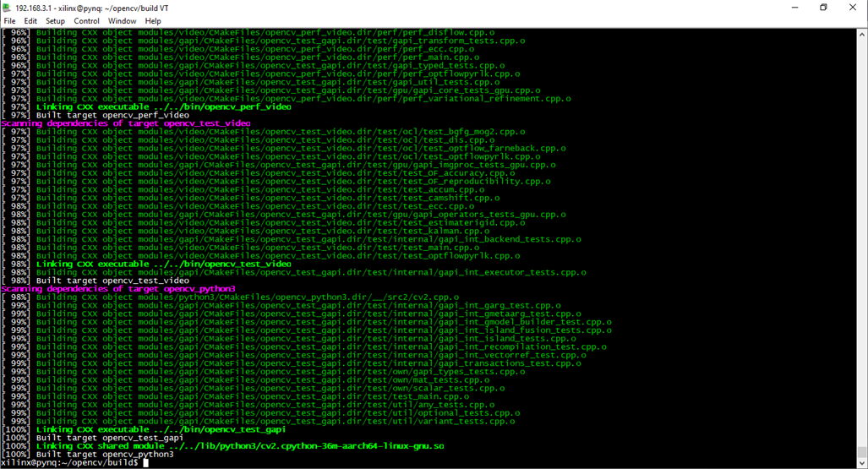Click the vertical scrollbar thumb
This screenshot has width=868, height=469.
[862, 452]
